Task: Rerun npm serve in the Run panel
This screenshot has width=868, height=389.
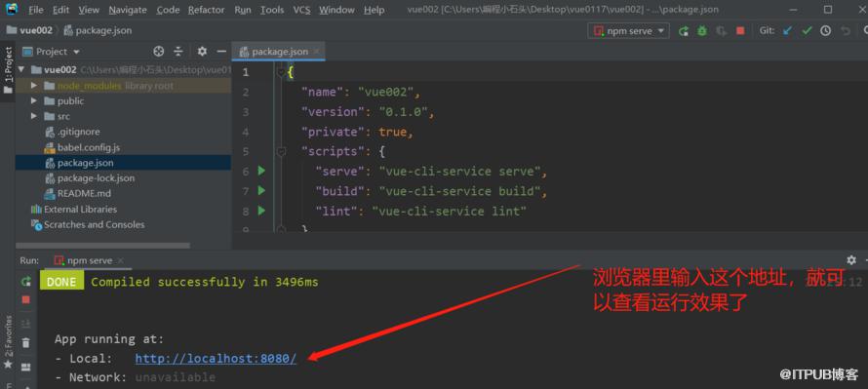Action: 25,282
